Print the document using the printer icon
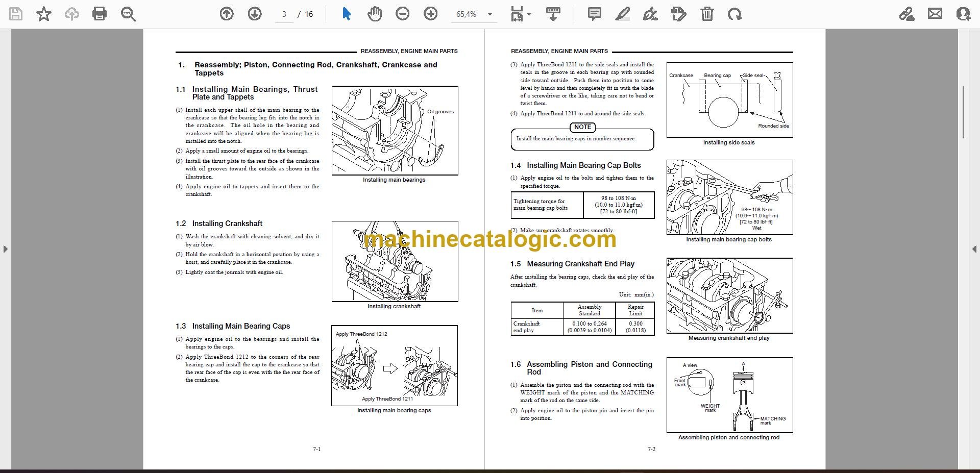Screen dimensions: 980x473 (x=100, y=14)
